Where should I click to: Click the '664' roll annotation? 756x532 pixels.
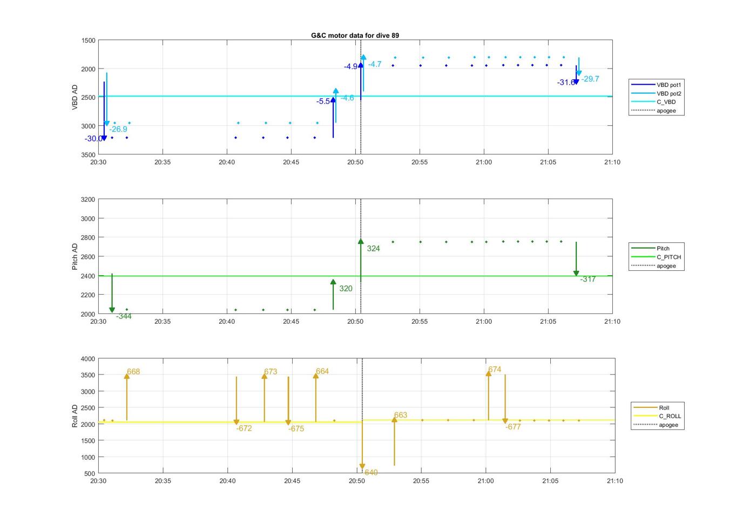[x=322, y=371]
